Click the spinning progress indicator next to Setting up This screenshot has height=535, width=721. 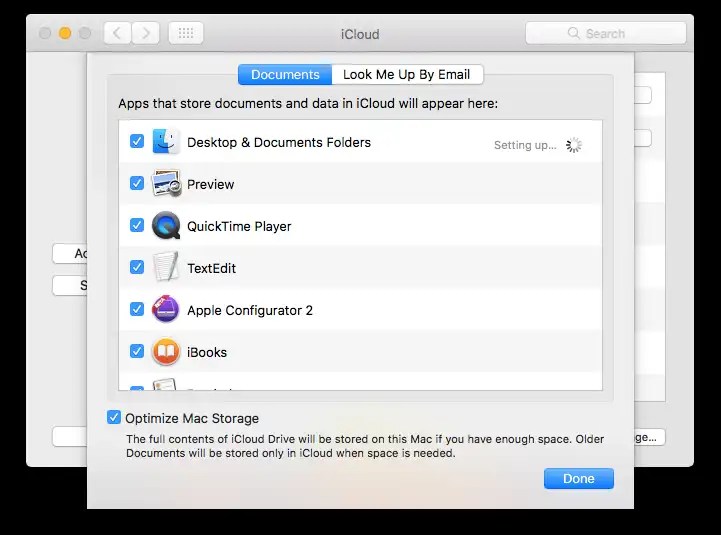point(574,145)
